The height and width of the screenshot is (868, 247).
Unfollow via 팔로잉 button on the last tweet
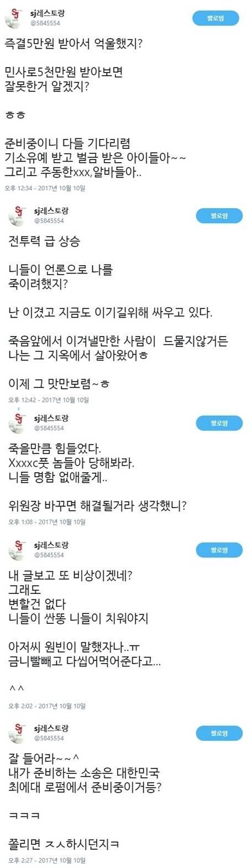tap(219, 733)
